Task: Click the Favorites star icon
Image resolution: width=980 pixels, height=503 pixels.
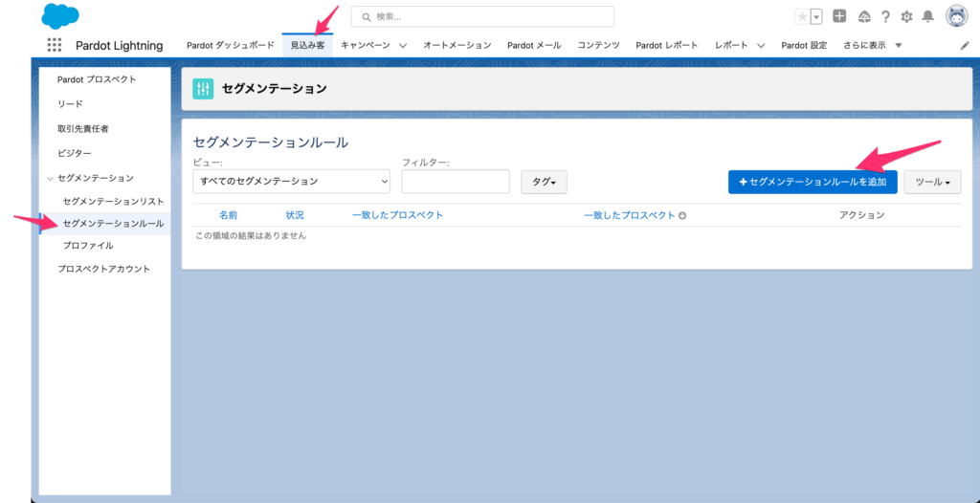Action: (x=802, y=17)
